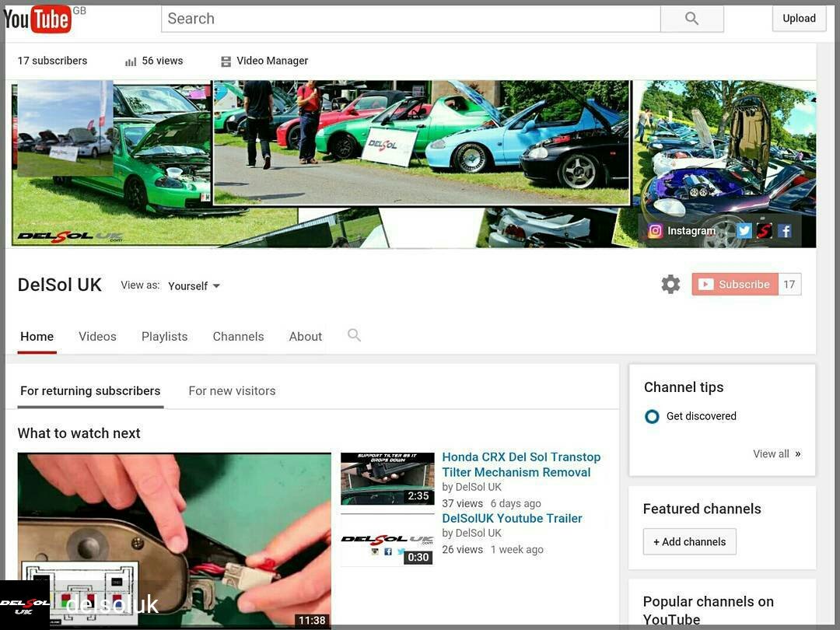Viewport: 840px width, 630px height.
Task: Click 'by DelSol UK' under Transtop video
Action: coord(472,487)
